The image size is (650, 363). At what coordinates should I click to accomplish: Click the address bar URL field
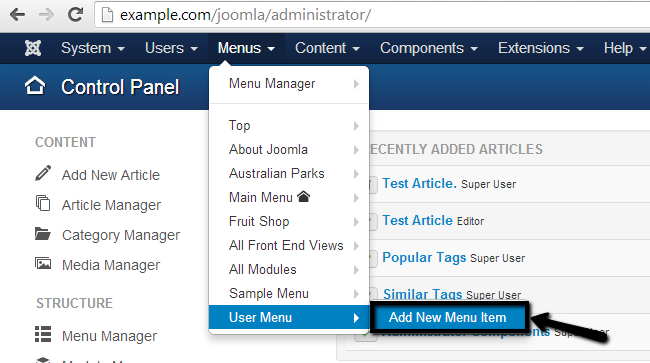coord(373,15)
